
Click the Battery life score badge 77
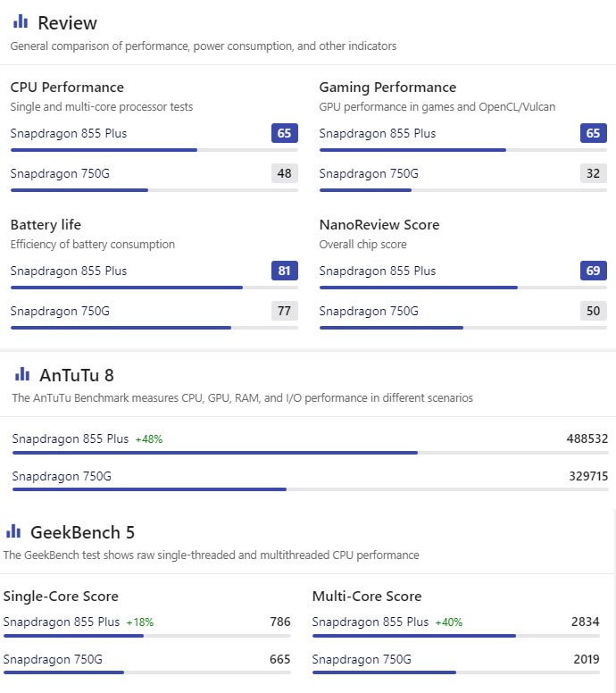pyautogui.click(x=285, y=311)
